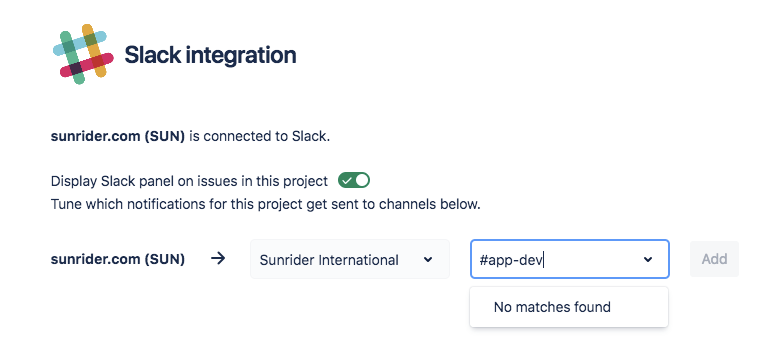Click the 'Slack integration' heading
This screenshot has height=363, width=778.
210,55
